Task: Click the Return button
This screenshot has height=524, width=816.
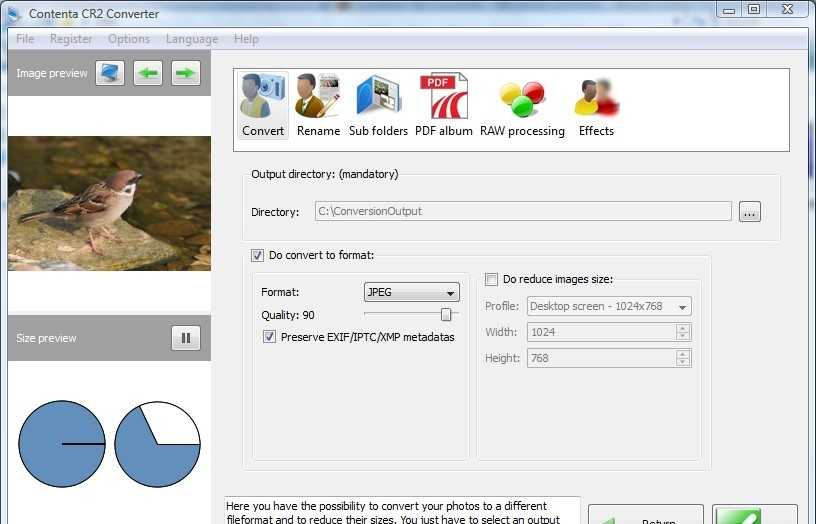Action: pyautogui.click(x=646, y=515)
